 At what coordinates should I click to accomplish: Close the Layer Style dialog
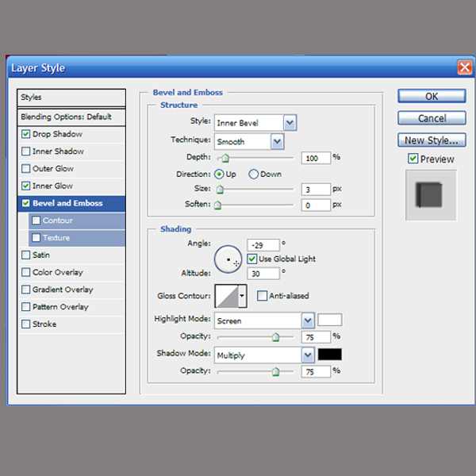pyautogui.click(x=465, y=68)
